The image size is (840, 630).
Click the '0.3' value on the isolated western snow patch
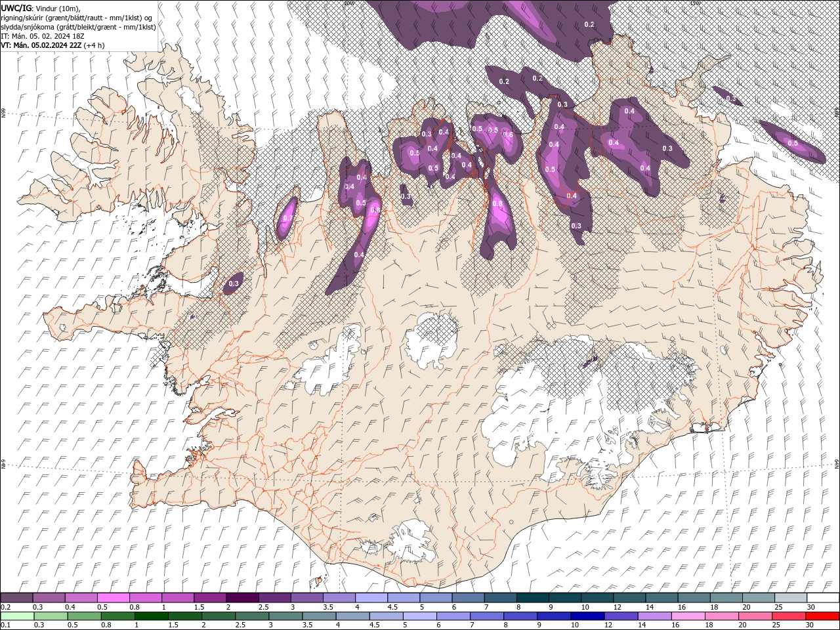(234, 284)
